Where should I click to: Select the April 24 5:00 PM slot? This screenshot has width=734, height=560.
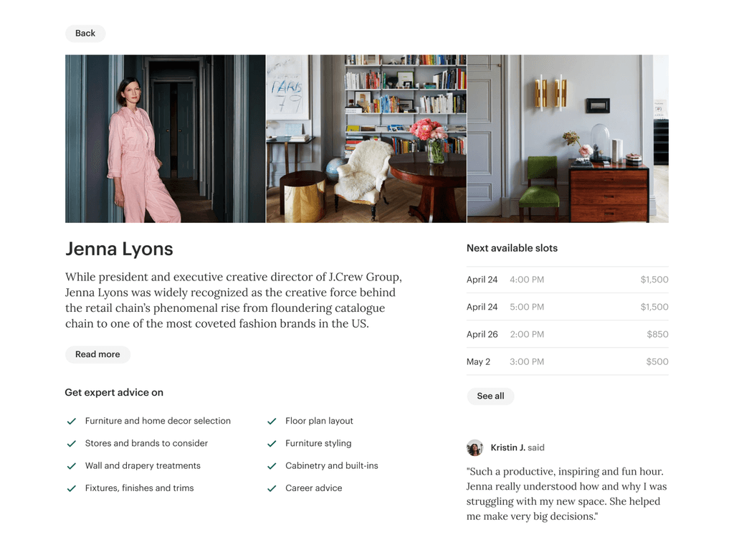(568, 307)
